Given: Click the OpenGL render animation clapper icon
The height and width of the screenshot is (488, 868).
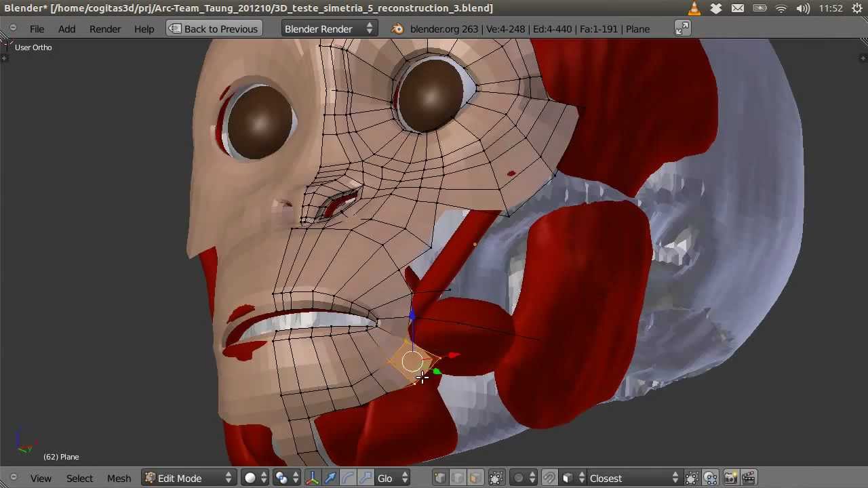Looking at the screenshot, I should coord(748,478).
